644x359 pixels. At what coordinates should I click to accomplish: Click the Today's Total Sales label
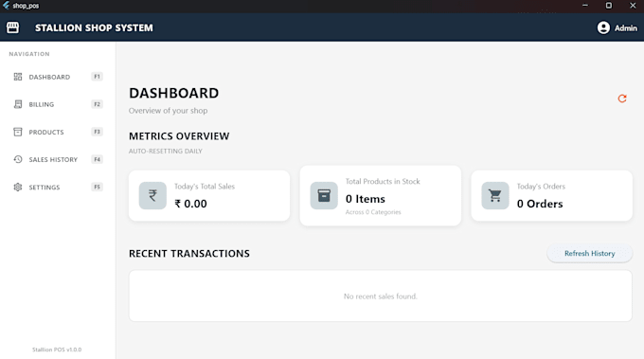coord(205,187)
